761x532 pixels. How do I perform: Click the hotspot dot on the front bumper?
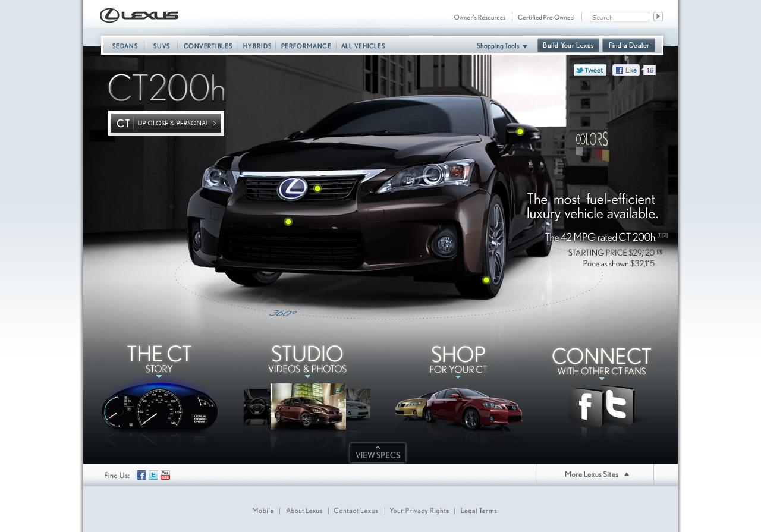(x=288, y=222)
